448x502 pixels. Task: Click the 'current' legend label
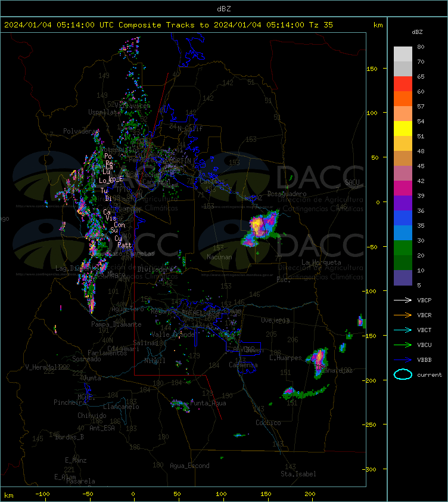430,374
